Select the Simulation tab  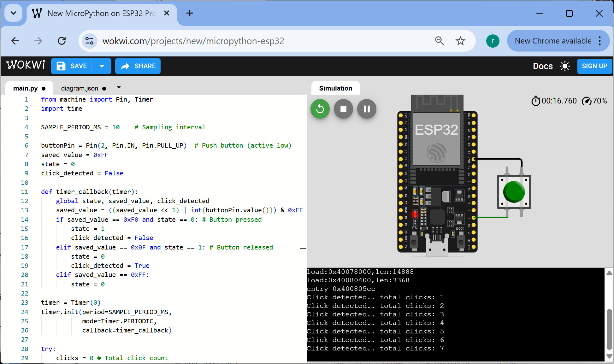tap(335, 88)
